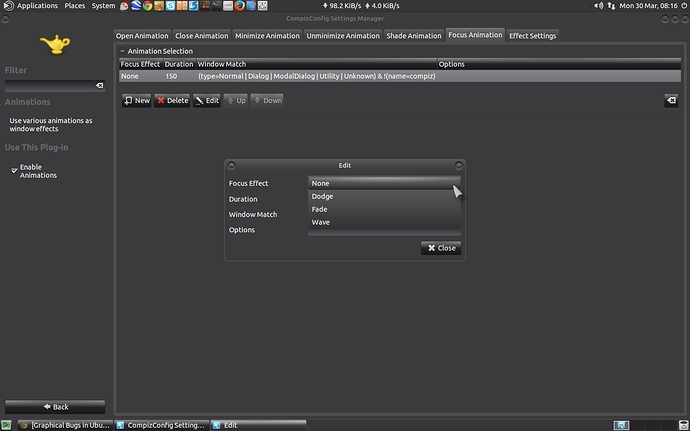Launch Firefox from the top panel
Image resolution: width=690 pixels, height=431 pixels.
(x=239, y=6)
